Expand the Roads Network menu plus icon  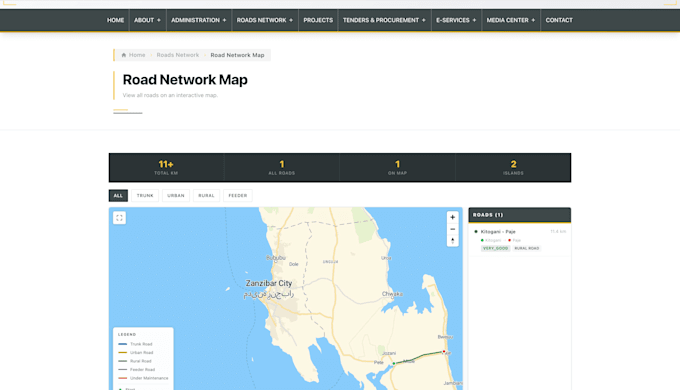pyautogui.click(x=291, y=20)
